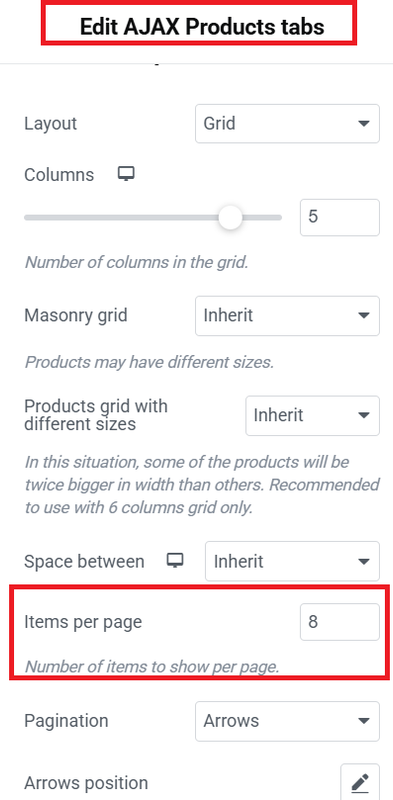393x800 pixels.
Task: Expand the Masonry grid Inherit dropdown
Action: pyautogui.click(x=287, y=316)
